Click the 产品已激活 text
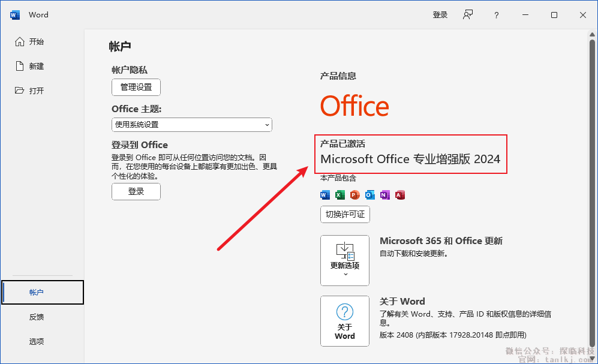Screen dimensions: 598x364 tap(342, 144)
